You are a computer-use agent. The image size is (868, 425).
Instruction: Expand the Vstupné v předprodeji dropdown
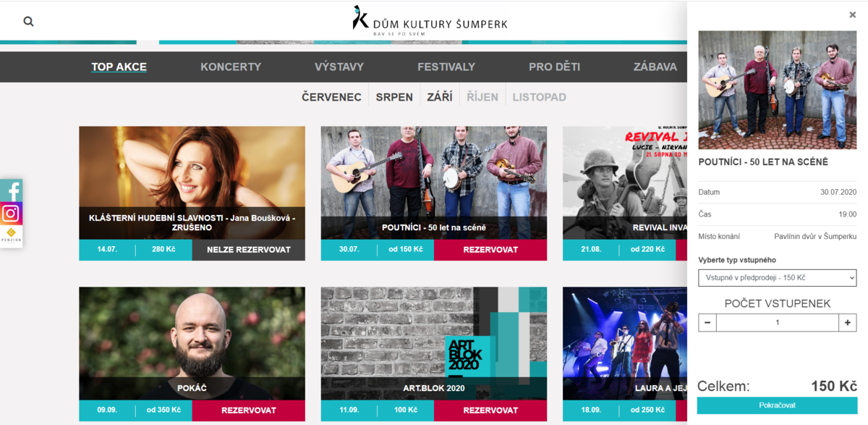click(778, 278)
